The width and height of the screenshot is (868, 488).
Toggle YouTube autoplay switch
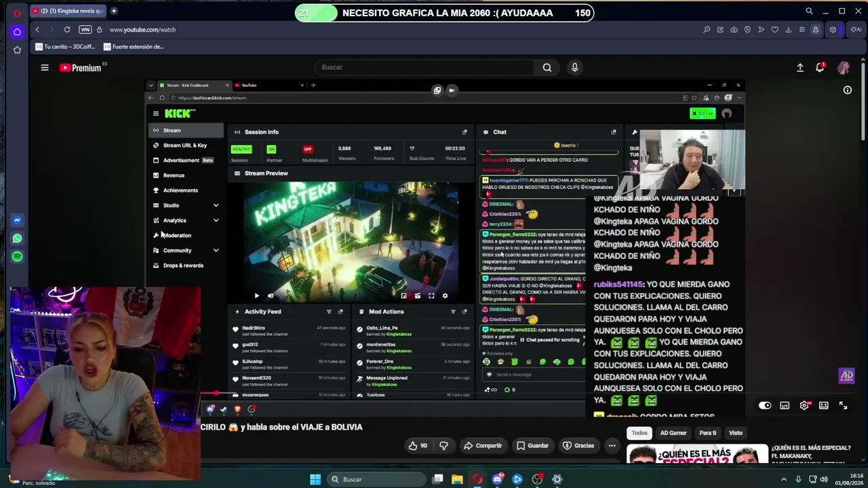click(765, 405)
